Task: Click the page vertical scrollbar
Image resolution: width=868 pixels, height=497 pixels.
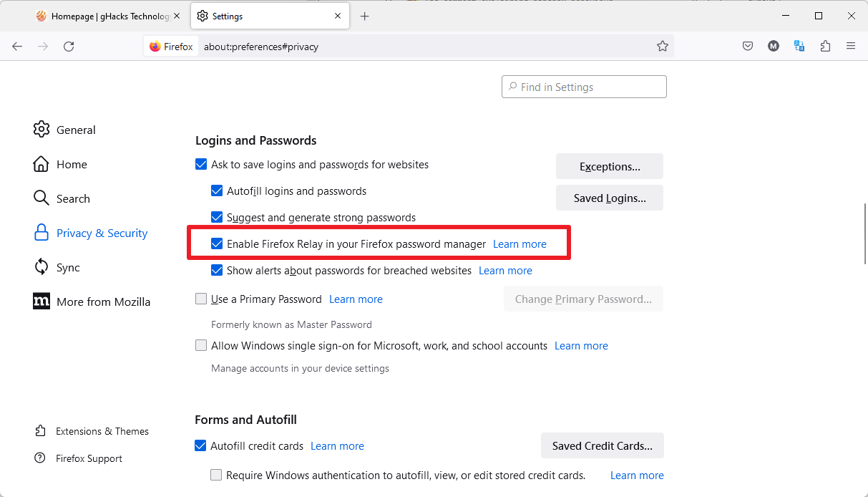Action: [x=864, y=233]
